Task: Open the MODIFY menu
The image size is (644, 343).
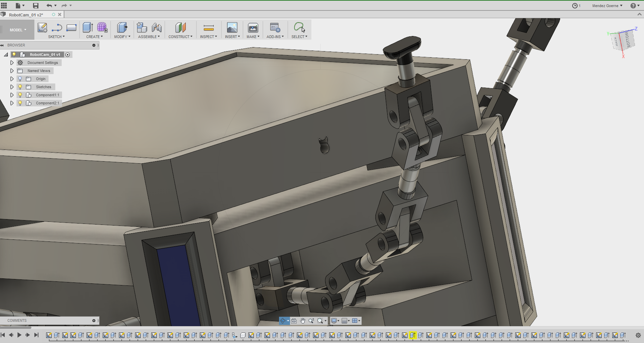Action: (x=122, y=37)
